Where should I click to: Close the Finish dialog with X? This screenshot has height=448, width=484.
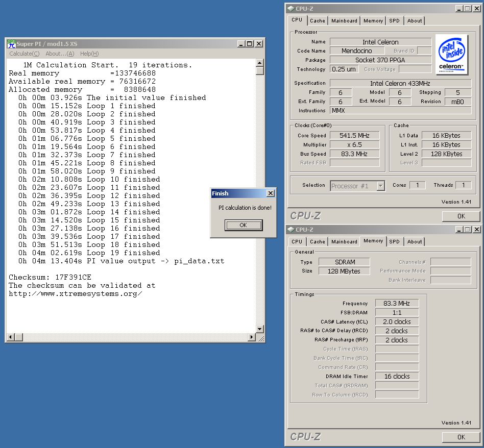tap(271, 193)
